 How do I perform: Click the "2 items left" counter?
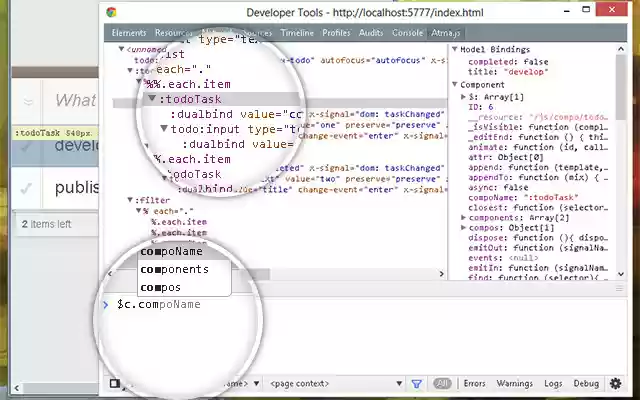(46, 224)
